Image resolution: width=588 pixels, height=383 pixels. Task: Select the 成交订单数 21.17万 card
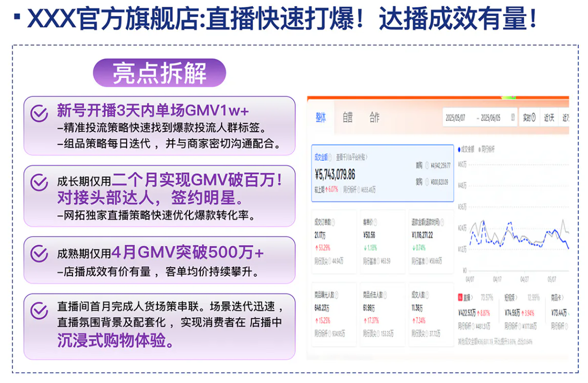tap(334, 242)
